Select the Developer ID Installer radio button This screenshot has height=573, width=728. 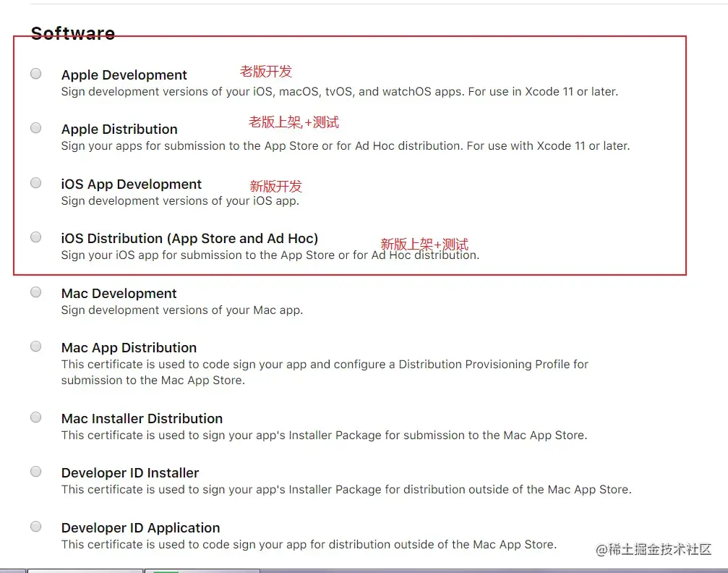pyautogui.click(x=35, y=472)
